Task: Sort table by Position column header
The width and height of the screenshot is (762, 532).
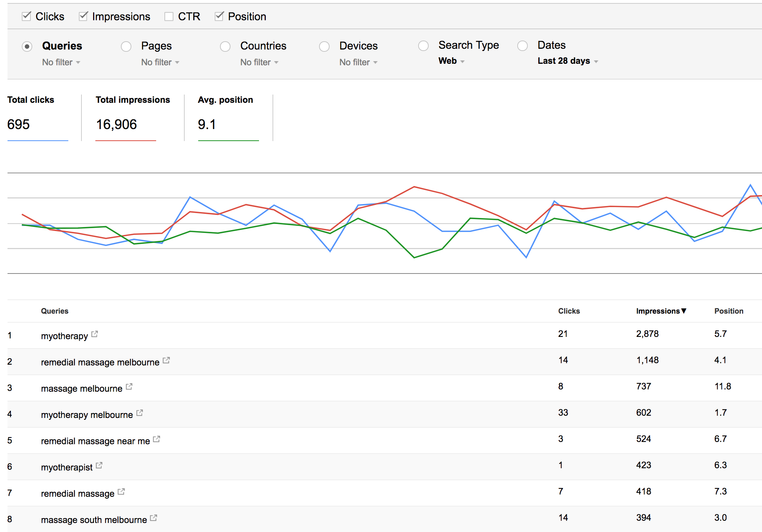Action: point(729,311)
